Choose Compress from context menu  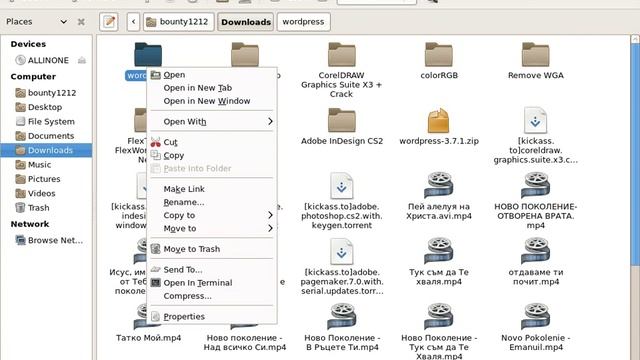point(212,296)
